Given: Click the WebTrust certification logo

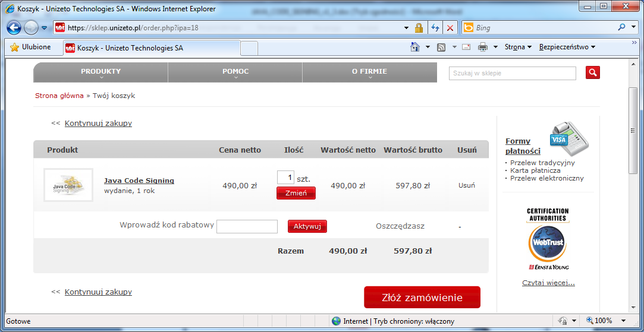Looking at the screenshot, I should pyautogui.click(x=548, y=239).
